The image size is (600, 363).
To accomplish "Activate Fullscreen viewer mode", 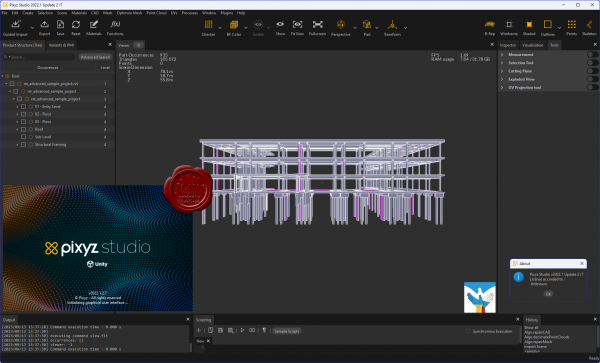I will [317, 28].
